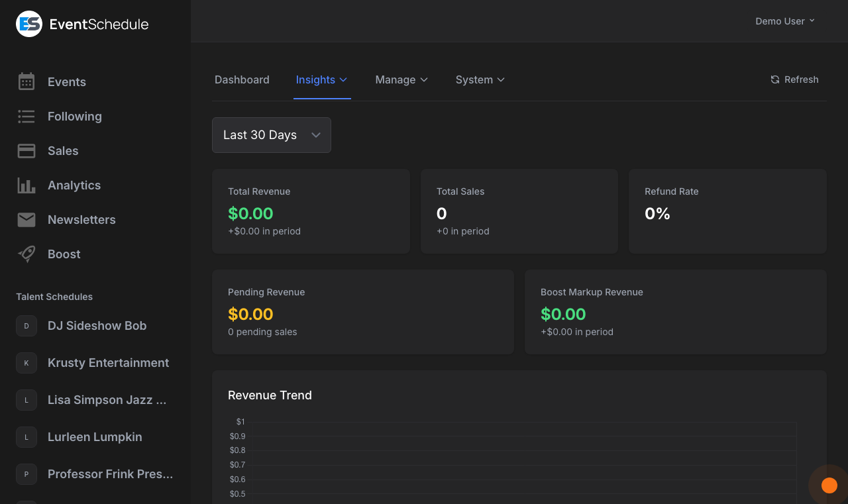Screen dimensions: 848x504
Task: Click the circular arrows Refresh icon
Action: point(775,79)
